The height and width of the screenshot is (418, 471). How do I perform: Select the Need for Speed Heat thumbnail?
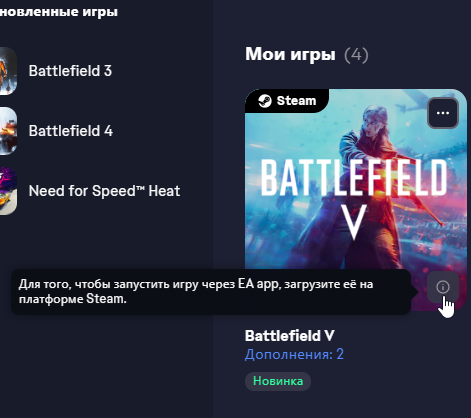8,191
